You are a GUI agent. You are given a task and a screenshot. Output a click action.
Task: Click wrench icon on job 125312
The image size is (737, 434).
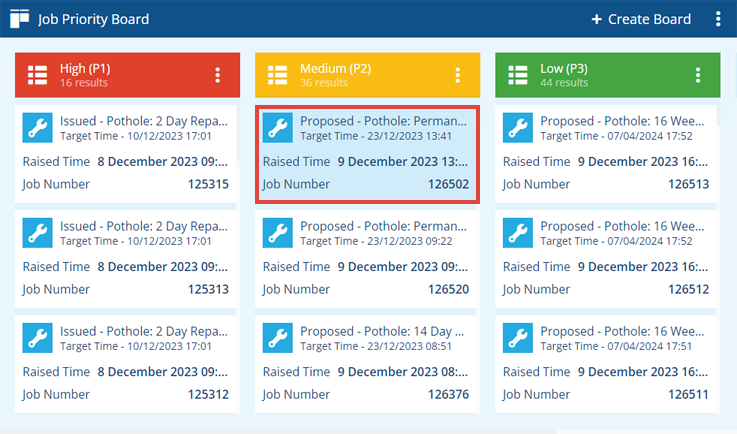pos(37,338)
